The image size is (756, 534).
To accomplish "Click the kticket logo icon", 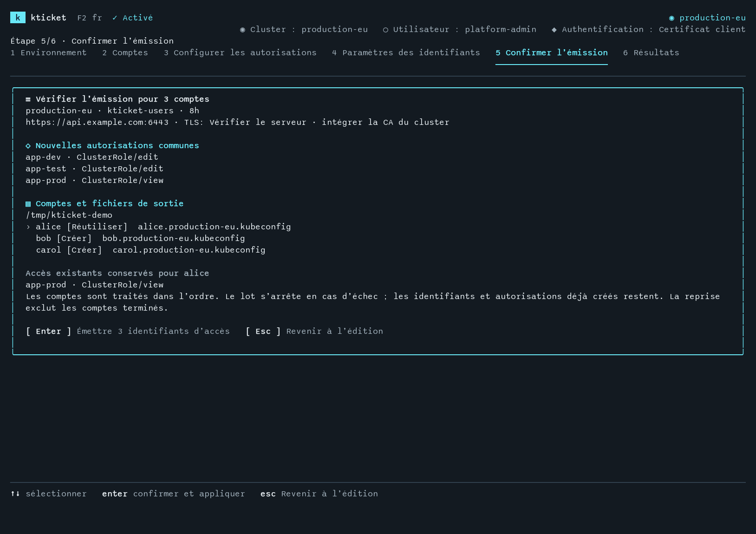I will click(18, 18).
